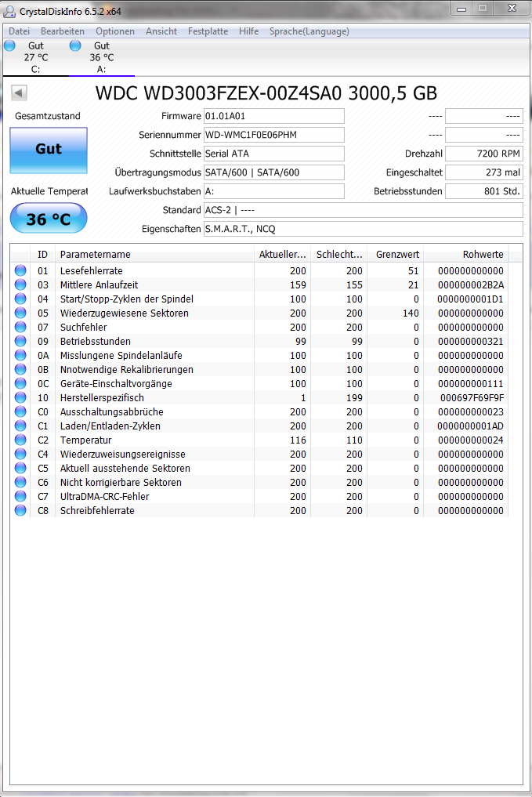532x797 pixels.
Task: Click the Parametername column header
Action: pyautogui.click(x=154, y=254)
